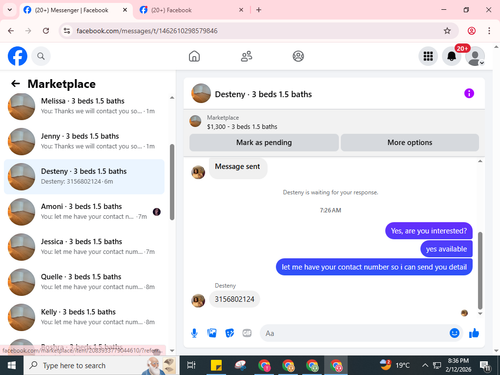This screenshot has width=500, height=375.
Task: Open the Groups icon in top navigation
Action: [x=298, y=56]
